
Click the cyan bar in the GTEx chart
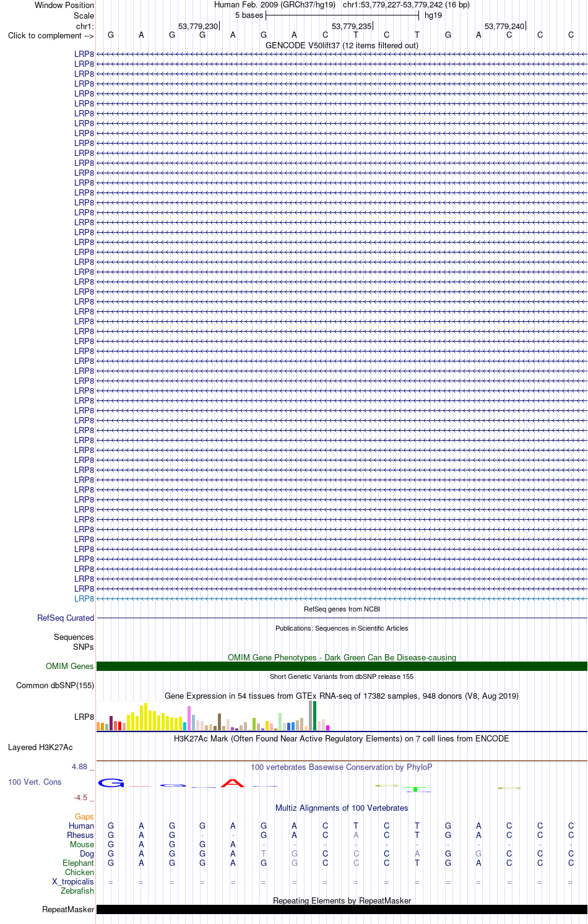tap(184, 726)
